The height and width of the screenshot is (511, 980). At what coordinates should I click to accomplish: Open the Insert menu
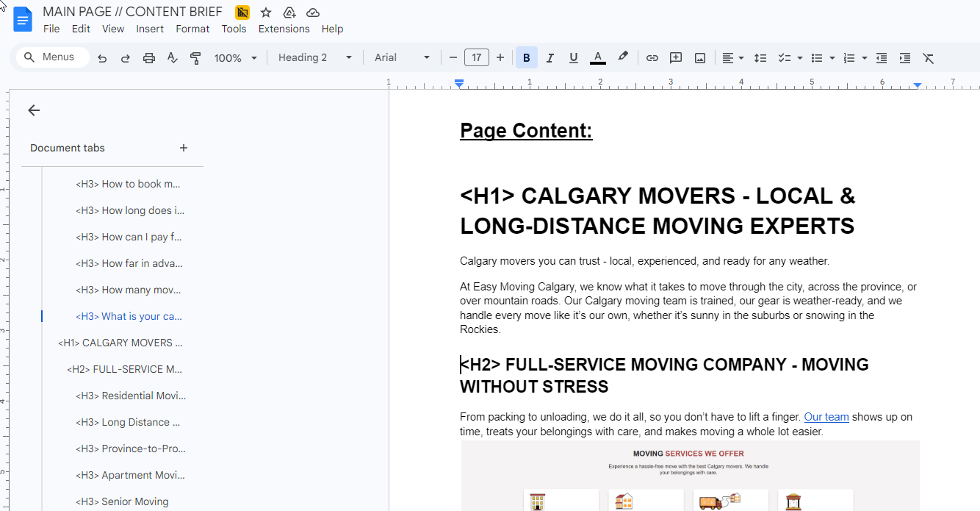point(150,29)
